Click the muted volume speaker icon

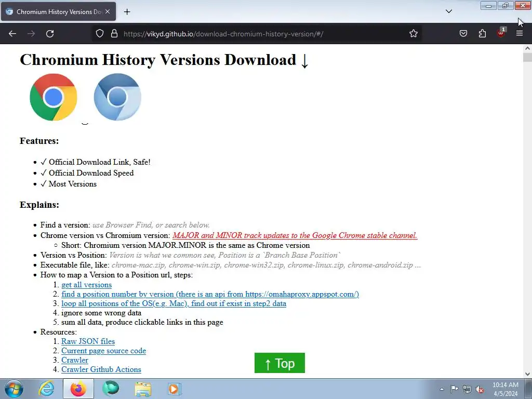pos(480,389)
